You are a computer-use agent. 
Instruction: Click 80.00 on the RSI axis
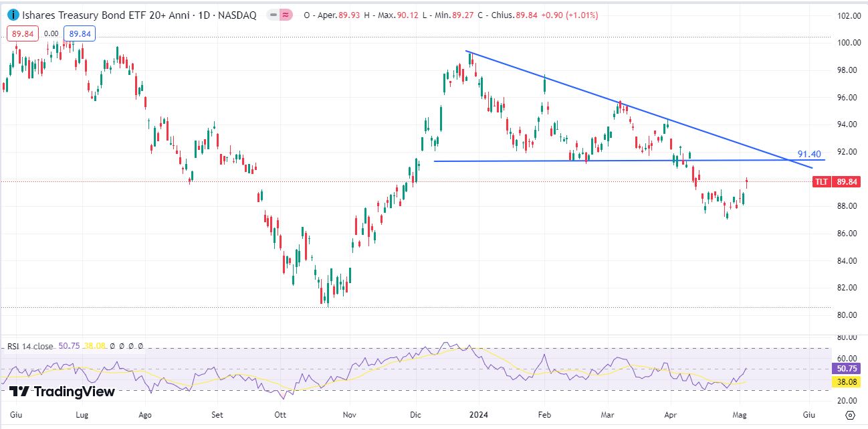[847, 338]
